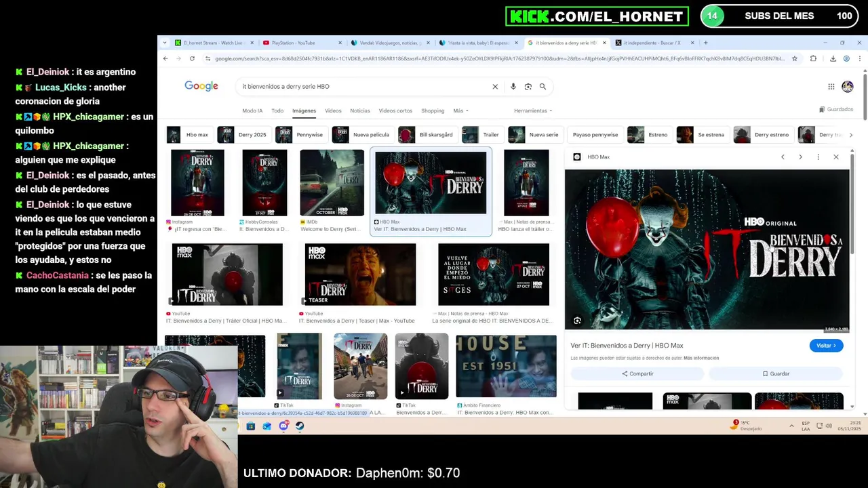Filter images by the Hbo max chip
The width and height of the screenshot is (868, 488).
(189, 135)
